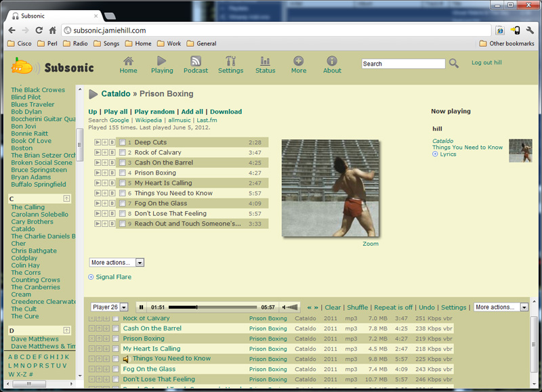542x392 pixels.
Task: Click the Chrome wrench menu icon
Action: tap(530, 30)
